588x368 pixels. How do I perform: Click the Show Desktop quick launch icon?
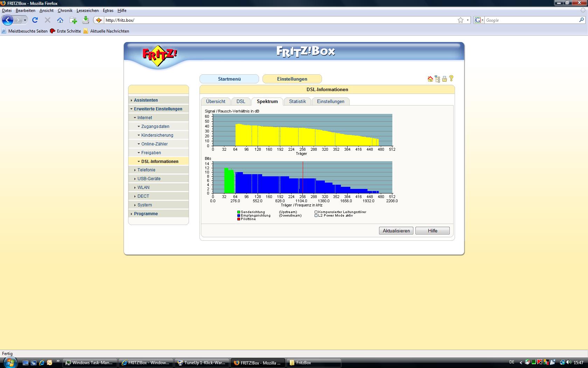(26, 363)
